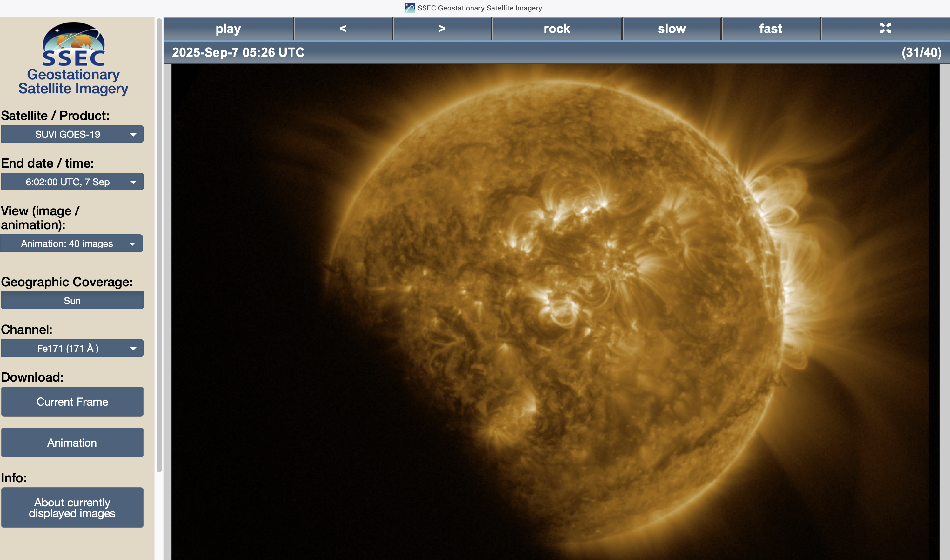
Task: Select the Sun geographic coverage button
Action: [72, 300]
